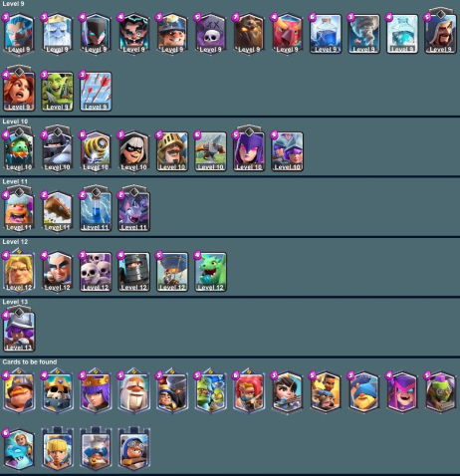
Task: Select the Archer Queen champion card
Action: coord(96,391)
